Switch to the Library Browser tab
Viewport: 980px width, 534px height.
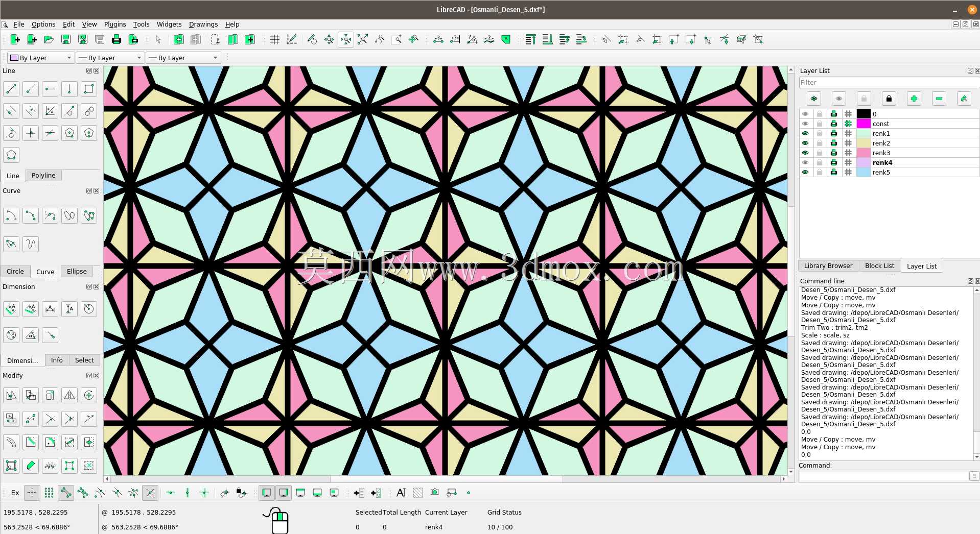tap(828, 265)
